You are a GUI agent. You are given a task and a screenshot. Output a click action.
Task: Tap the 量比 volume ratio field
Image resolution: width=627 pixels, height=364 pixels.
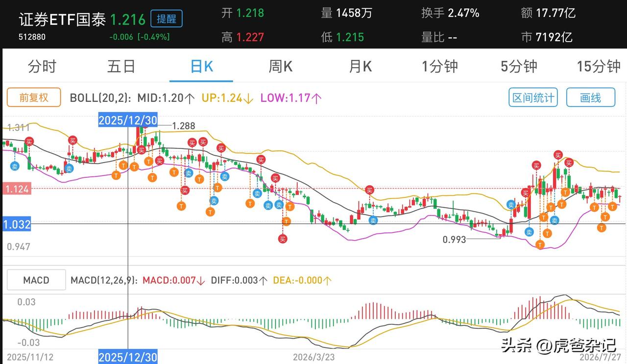[x=439, y=37]
